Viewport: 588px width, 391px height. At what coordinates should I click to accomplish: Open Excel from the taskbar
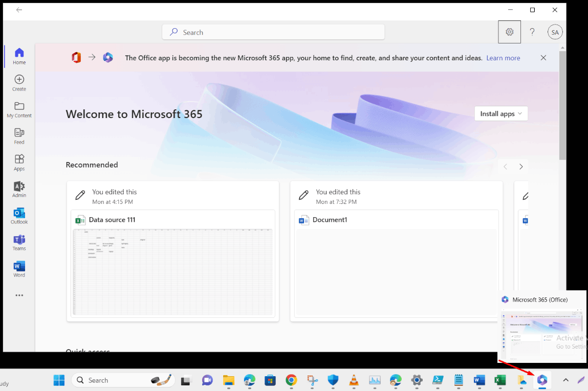pyautogui.click(x=500, y=380)
